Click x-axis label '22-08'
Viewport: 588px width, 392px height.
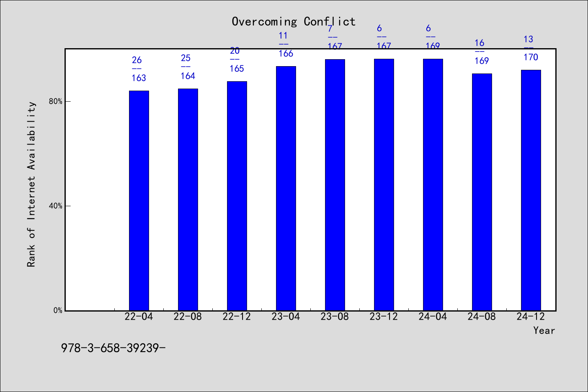tap(188, 316)
